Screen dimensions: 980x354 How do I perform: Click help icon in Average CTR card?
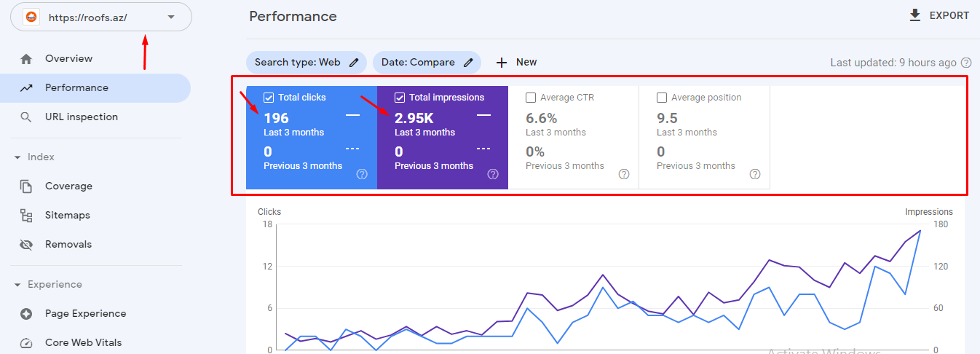624,174
